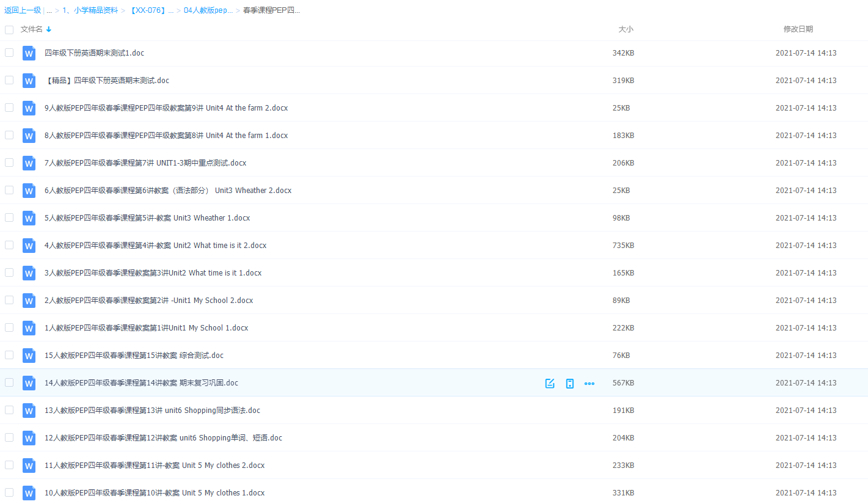
Task: Click 返回上一级 to go up one level
Action: click(x=23, y=10)
